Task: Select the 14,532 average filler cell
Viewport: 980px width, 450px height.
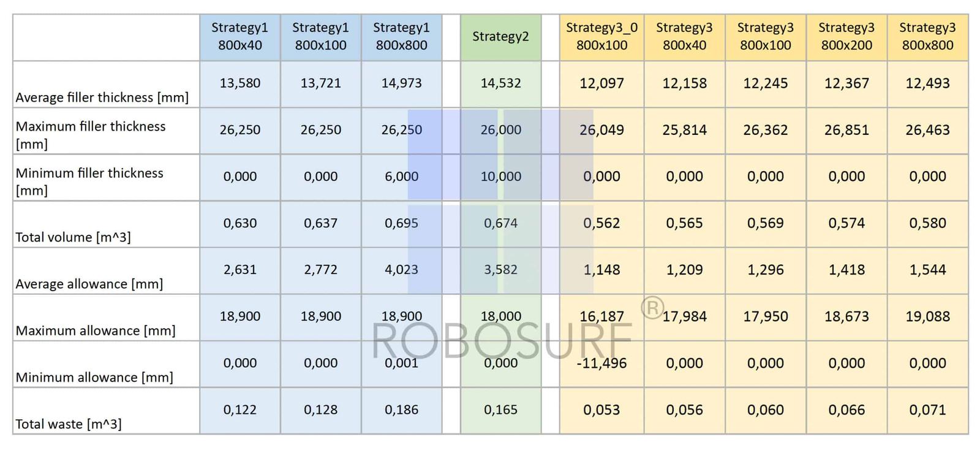Action: [x=500, y=83]
